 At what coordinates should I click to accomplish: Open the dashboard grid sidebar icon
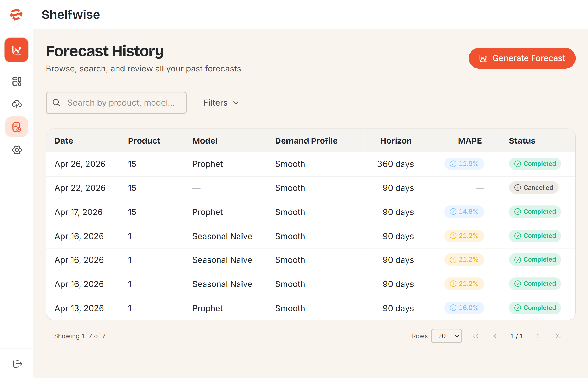coord(17,81)
